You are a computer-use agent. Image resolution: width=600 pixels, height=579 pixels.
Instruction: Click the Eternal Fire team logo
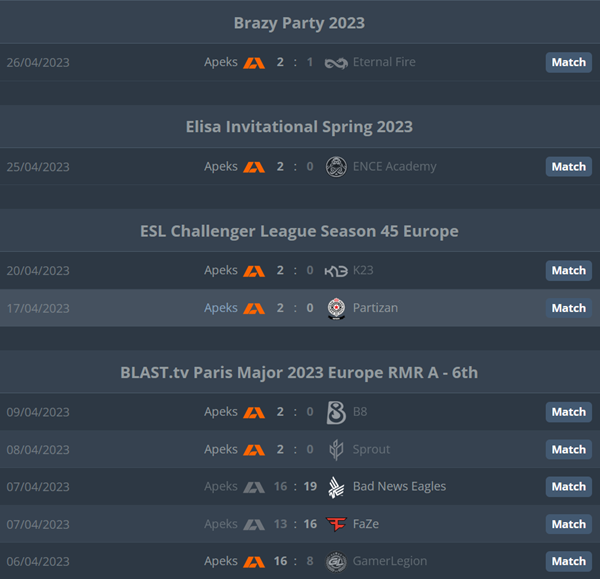tap(336, 63)
